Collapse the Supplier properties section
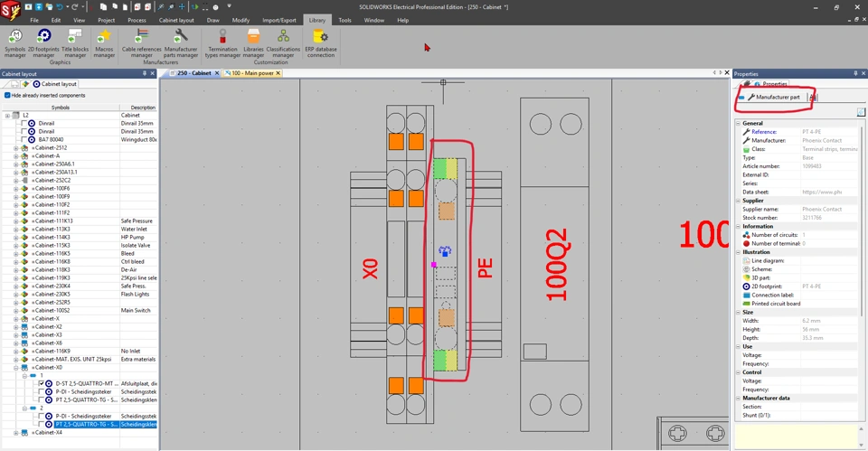The width and height of the screenshot is (868, 451). point(739,201)
